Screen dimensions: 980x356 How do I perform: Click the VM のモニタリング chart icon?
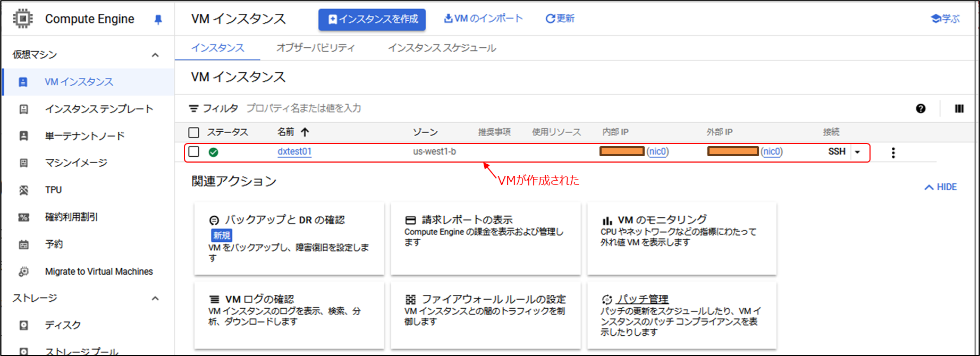click(x=607, y=220)
